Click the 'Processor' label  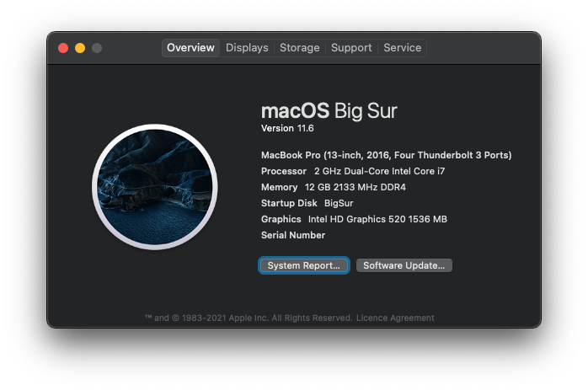[x=284, y=171]
